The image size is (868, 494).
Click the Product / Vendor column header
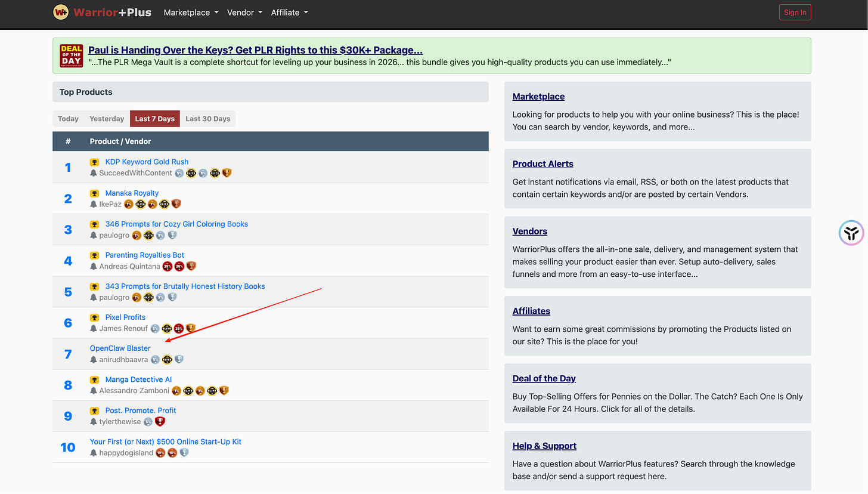[x=120, y=141]
